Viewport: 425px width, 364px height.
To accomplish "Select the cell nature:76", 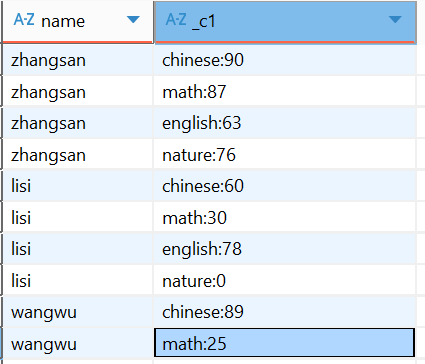I will coord(285,155).
